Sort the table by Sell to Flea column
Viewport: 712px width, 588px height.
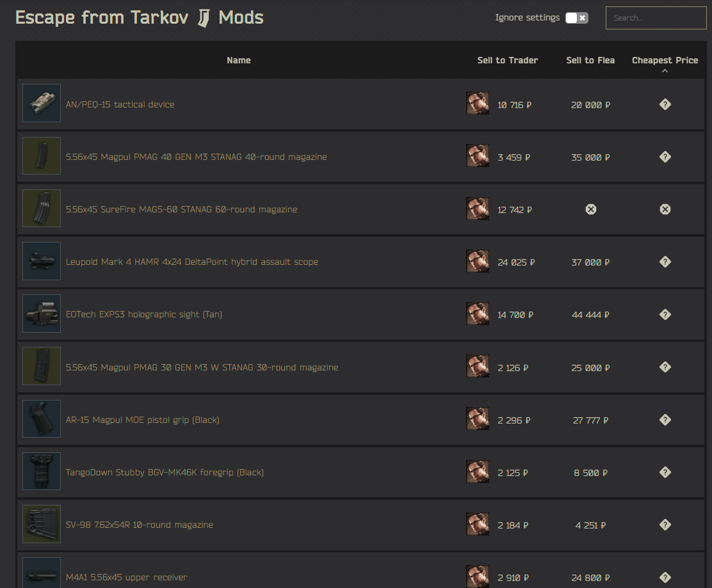pyautogui.click(x=590, y=60)
